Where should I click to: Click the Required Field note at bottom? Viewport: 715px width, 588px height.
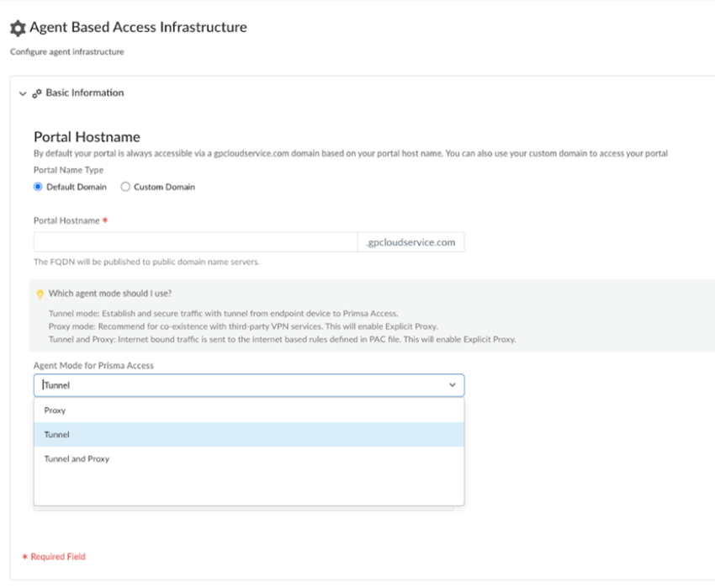57,557
